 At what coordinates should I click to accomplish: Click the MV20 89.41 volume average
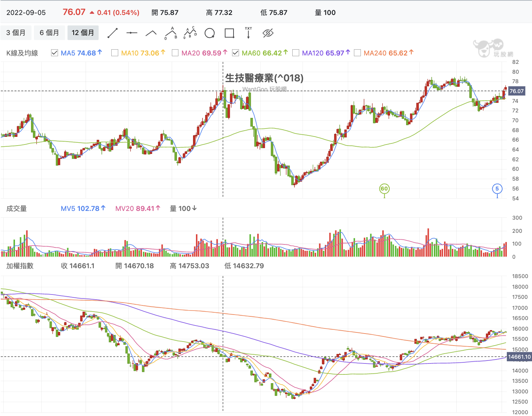click(138, 208)
